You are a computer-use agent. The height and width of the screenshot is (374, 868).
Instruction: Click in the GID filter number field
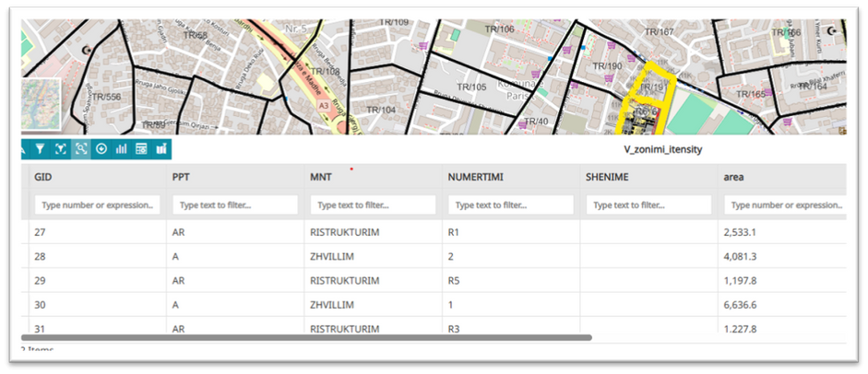(97, 205)
